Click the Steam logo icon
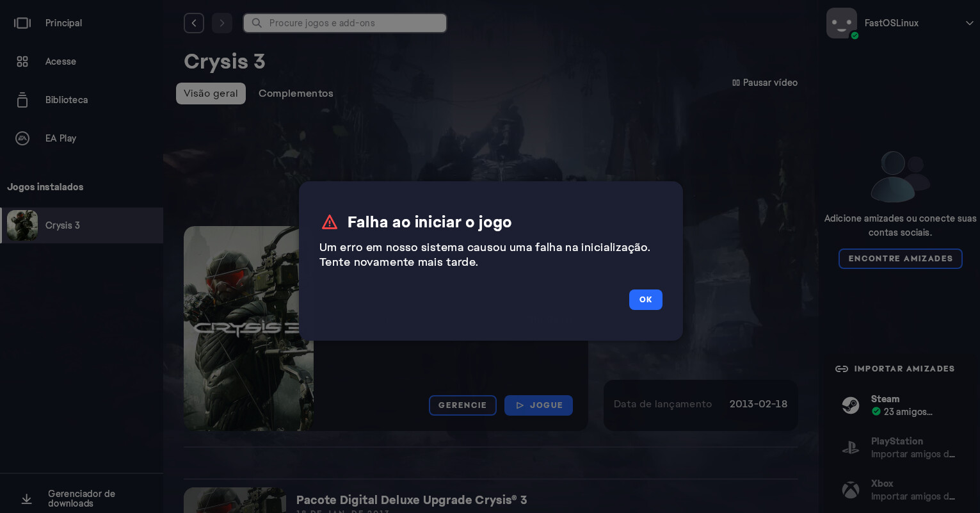The height and width of the screenshot is (513, 980). [851, 405]
